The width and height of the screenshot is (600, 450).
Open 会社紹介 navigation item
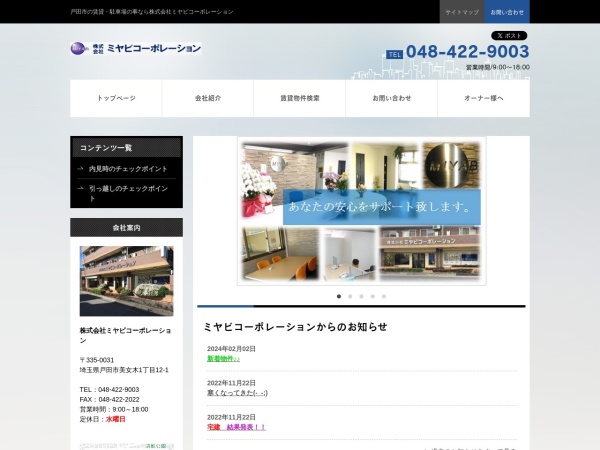[x=208, y=98]
